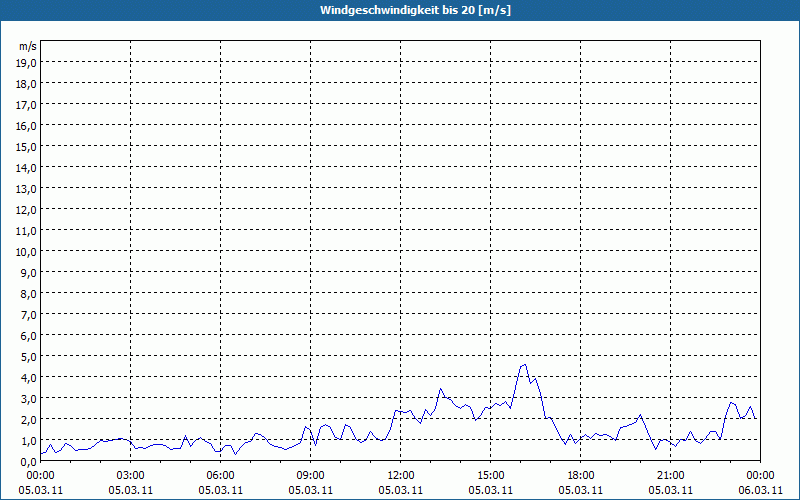
Task: Click the 06:00 time axis label
Action: (220, 476)
